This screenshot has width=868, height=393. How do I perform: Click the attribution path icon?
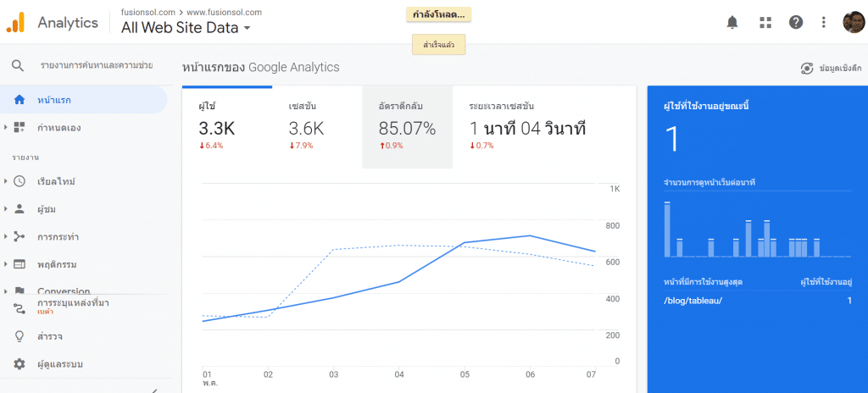19,309
